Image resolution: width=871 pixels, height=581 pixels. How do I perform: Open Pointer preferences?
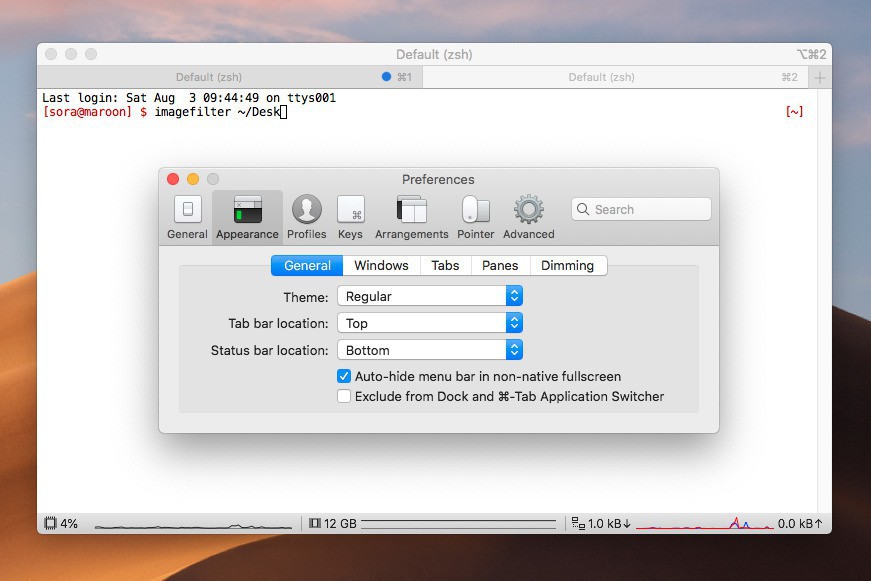pos(476,210)
